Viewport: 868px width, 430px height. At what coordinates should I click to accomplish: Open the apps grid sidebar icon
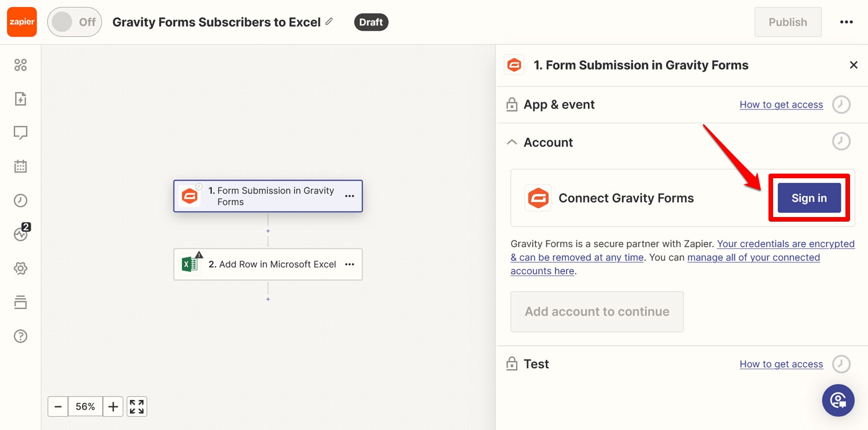pyautogui.click(x=20, y=65)
